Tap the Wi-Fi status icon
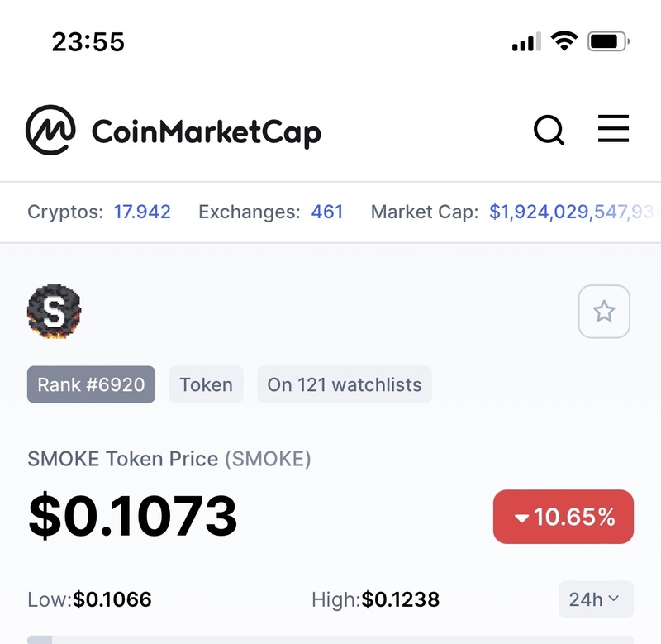Image resolution: width=661 pixels, height=644 pixels. coord(564,41)
